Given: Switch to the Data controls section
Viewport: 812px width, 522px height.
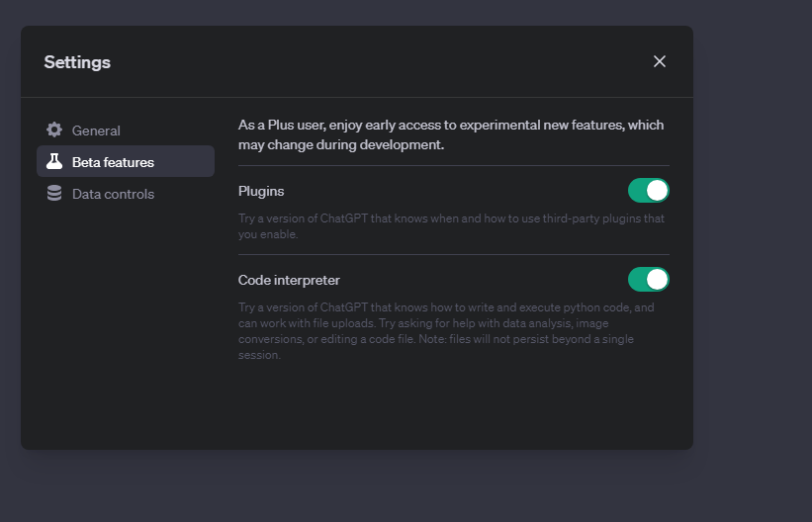Looking at the screenshot, I should click(126, 193).
